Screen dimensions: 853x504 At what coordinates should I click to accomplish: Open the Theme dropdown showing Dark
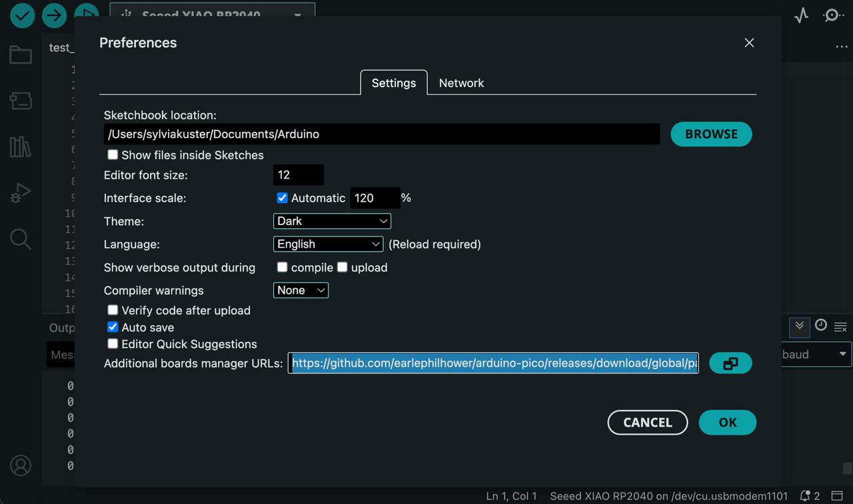(x=332, y=221)
